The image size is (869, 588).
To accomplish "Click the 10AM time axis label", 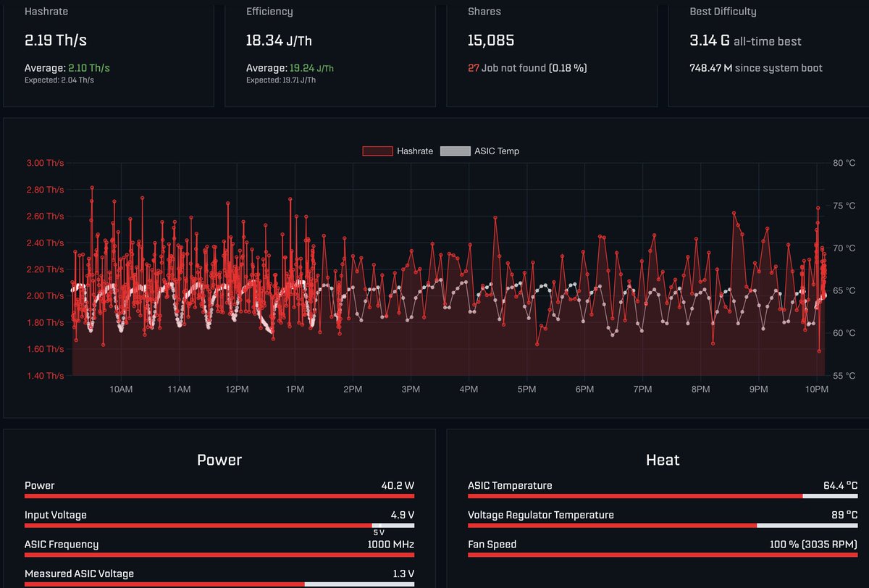I will (x=120, y=390).
